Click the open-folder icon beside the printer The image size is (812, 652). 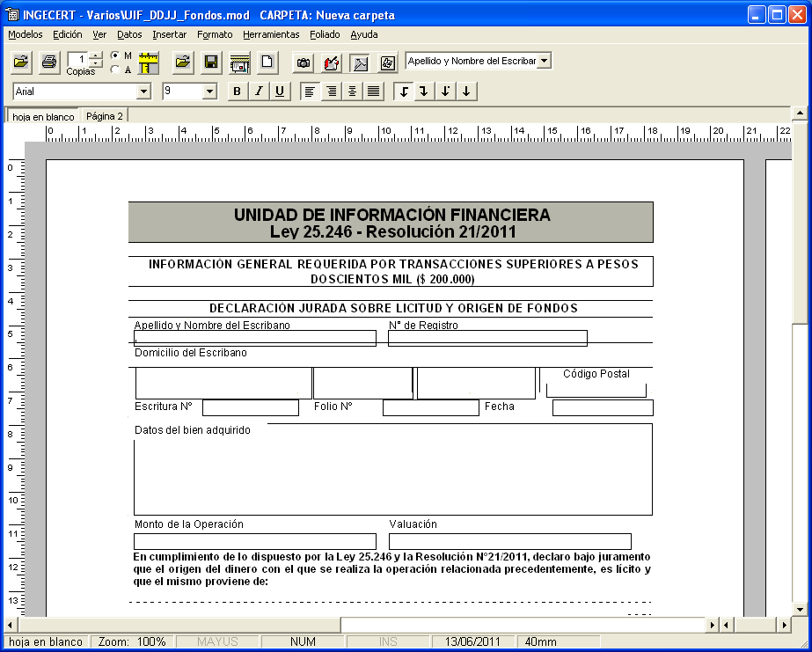point(21,62)
